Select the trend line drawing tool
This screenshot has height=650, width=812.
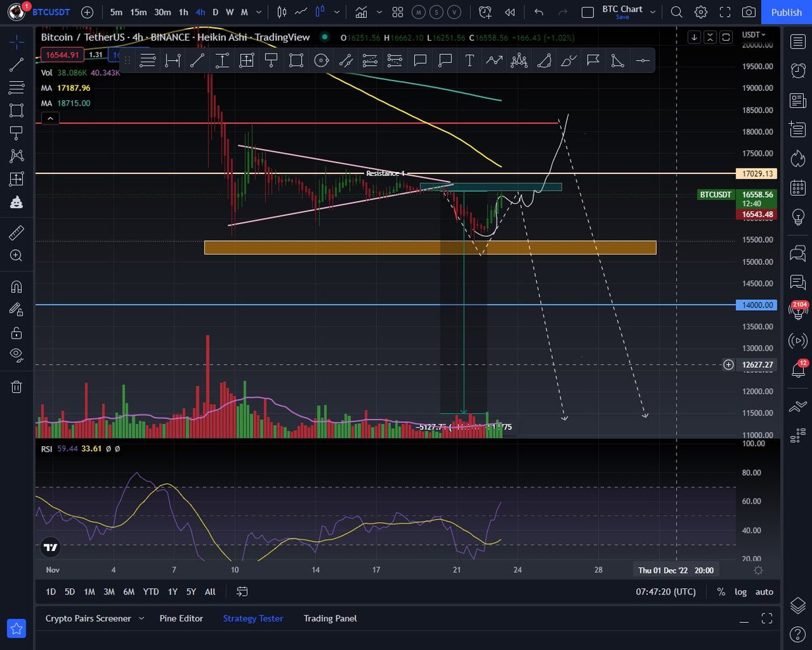16,65
